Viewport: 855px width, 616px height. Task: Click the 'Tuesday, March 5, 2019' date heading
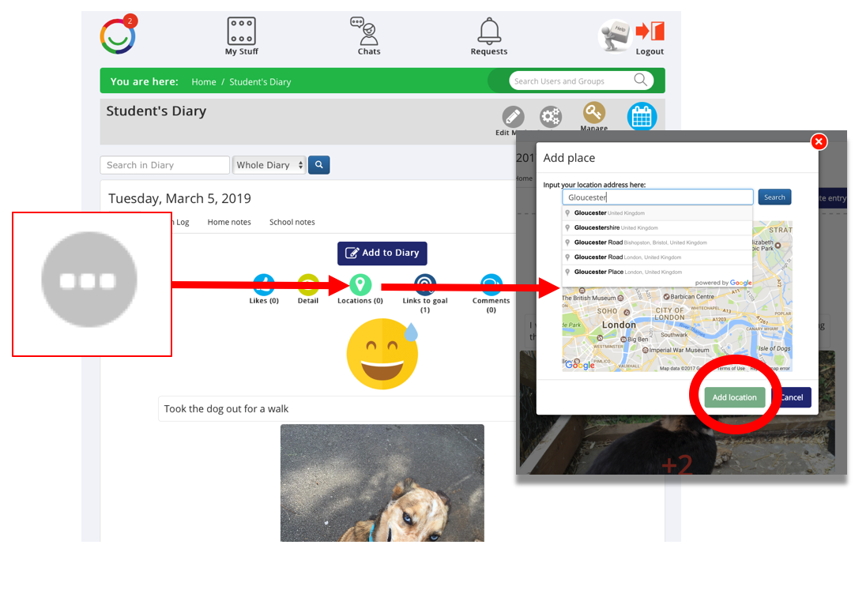(x=179, y=198)
